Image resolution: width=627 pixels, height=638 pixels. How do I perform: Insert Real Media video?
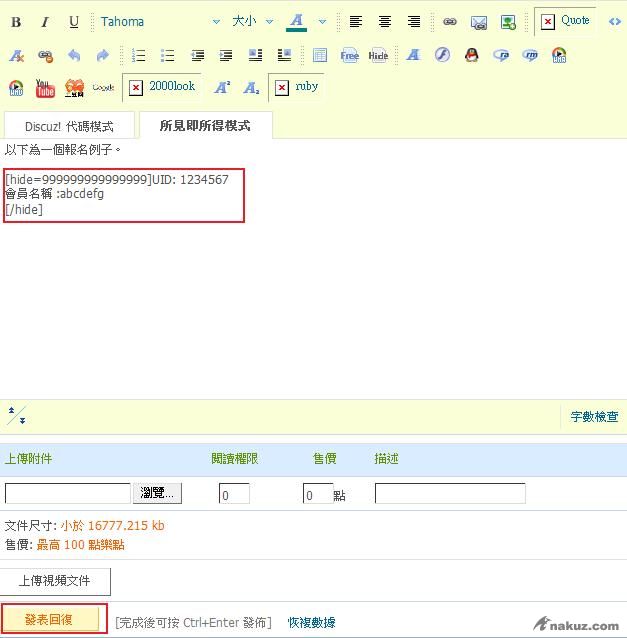click(530, 55)
